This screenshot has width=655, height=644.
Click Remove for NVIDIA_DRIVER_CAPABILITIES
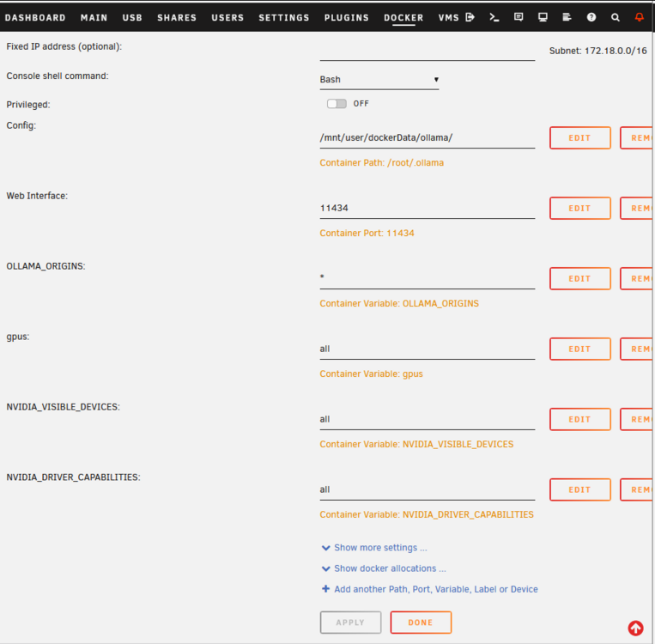(638, 489)
